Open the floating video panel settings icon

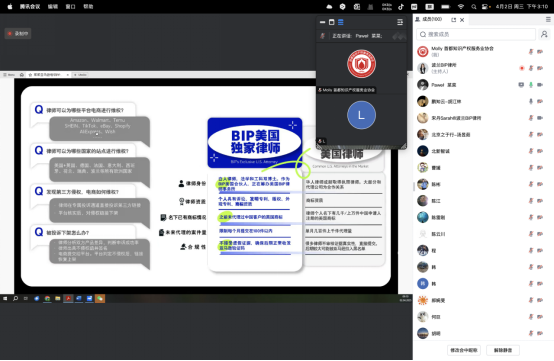click(400, 22)
